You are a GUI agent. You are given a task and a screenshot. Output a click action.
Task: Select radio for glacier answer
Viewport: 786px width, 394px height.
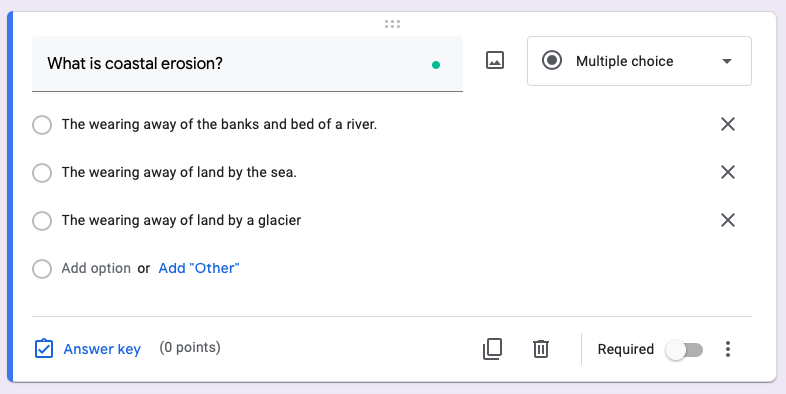42,221
